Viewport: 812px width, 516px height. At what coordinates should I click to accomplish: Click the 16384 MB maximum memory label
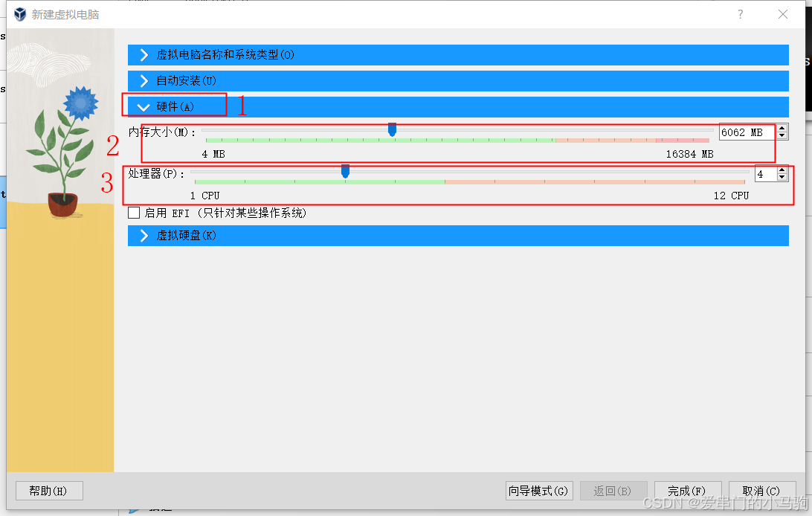point(689,154)
